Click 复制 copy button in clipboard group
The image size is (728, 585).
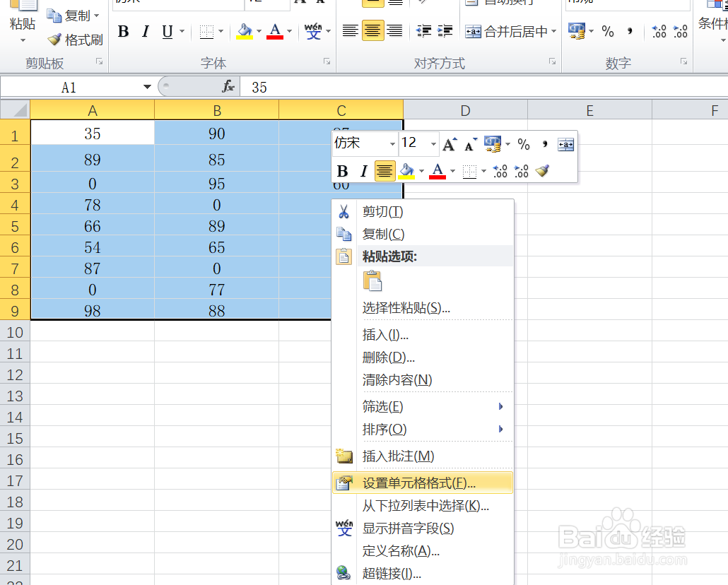[69, 16]
